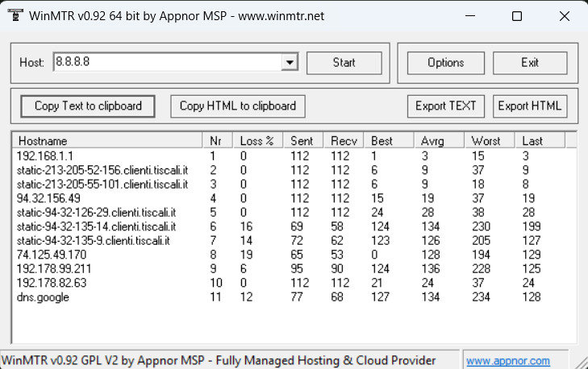Image resolution: width=588 pixels, height=369 pixels.
Task: Maximize the WinMTR window
Action: point(517,16)
